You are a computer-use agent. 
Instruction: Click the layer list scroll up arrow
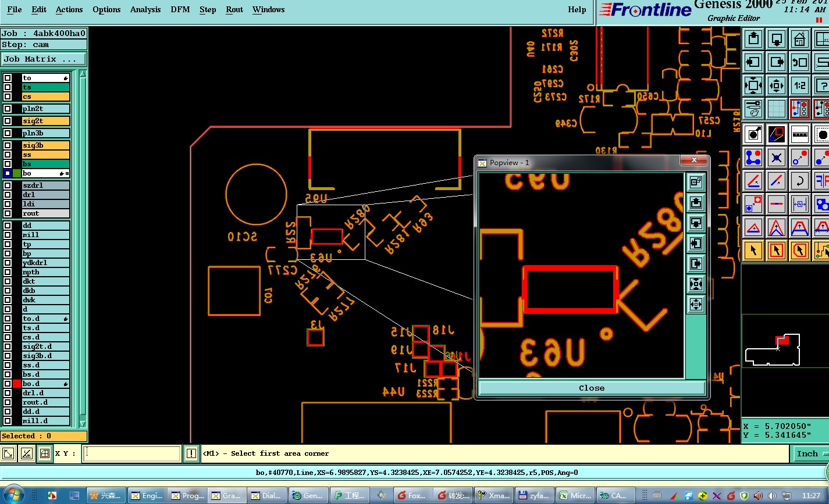pyautogui.click(x=83, y=74)
